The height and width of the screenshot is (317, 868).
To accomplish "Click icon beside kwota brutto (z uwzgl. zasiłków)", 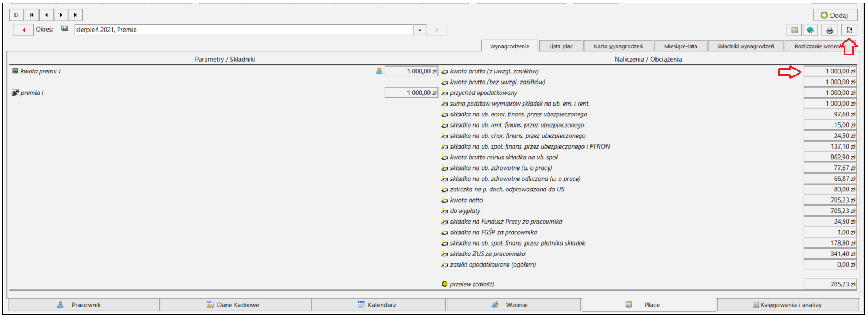I will (444, 71).
